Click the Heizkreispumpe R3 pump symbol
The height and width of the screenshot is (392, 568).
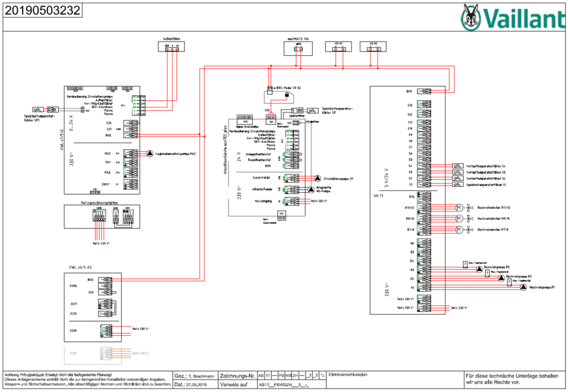tap(479, 269)
